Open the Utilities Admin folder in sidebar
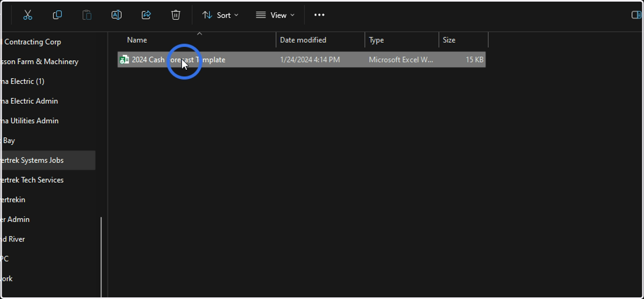The height and width of the screenshot is (299, 644). click(x=48, y=121)
